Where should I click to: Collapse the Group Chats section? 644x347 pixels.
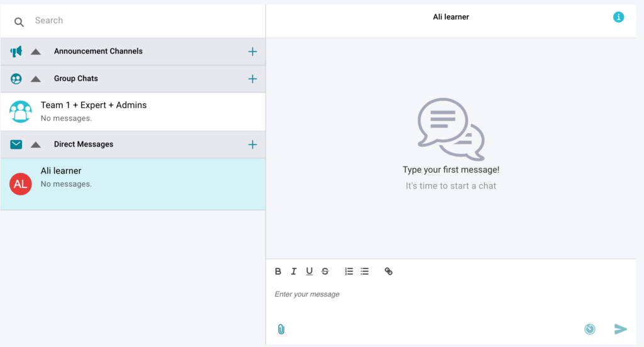click(x=36, y=79)
